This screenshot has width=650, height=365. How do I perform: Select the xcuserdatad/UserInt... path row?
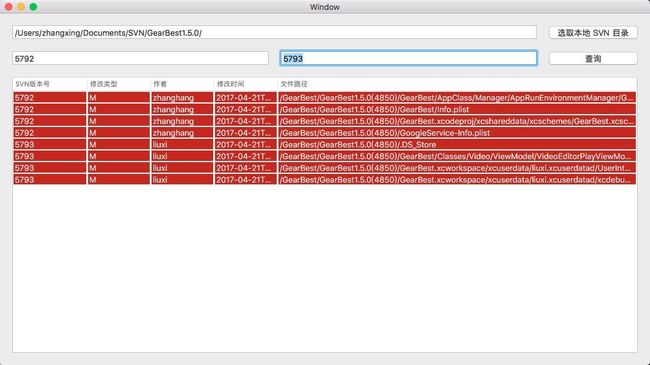[324, 168]
